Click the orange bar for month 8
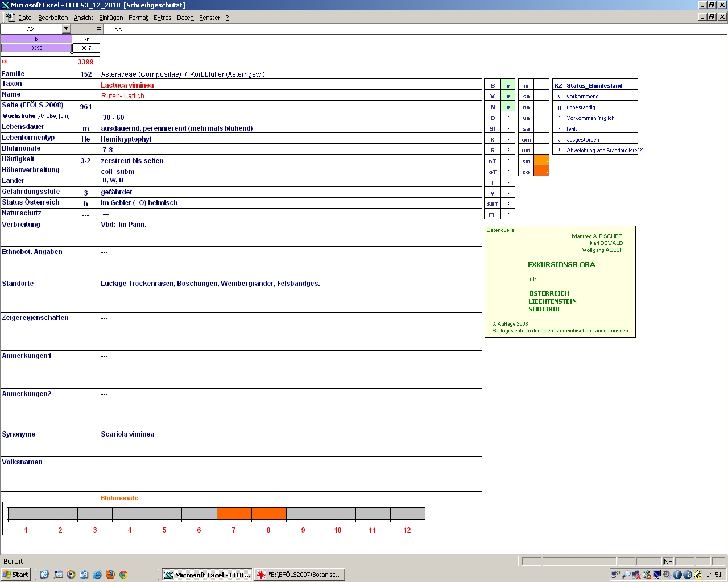 [x=268, y=513]
